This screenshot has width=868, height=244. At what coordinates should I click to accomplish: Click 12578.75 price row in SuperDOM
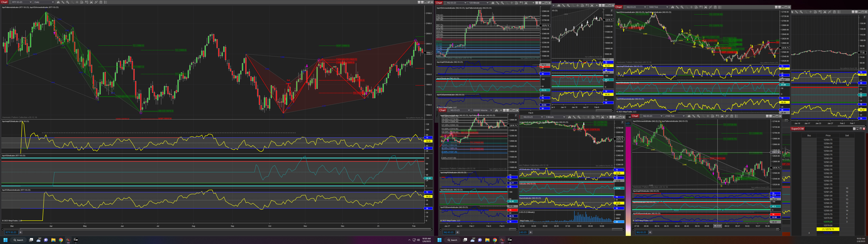pyautogui.click(x=827, y=229)
